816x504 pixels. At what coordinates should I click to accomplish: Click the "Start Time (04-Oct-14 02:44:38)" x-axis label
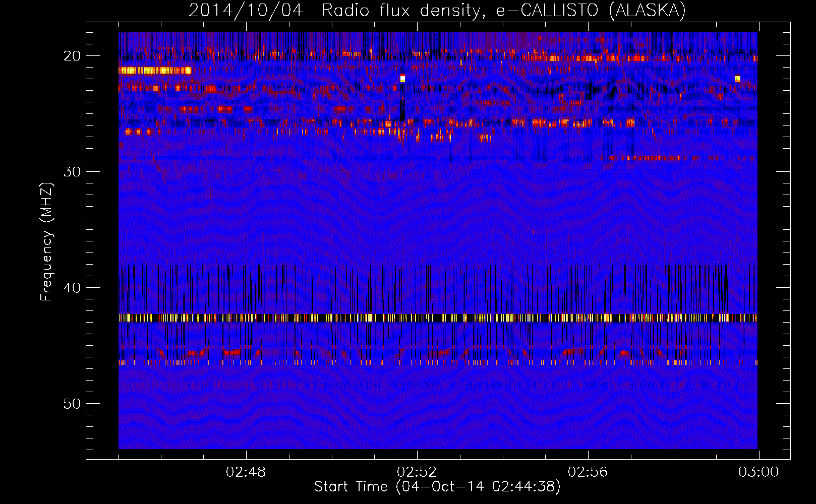[437, 487]
